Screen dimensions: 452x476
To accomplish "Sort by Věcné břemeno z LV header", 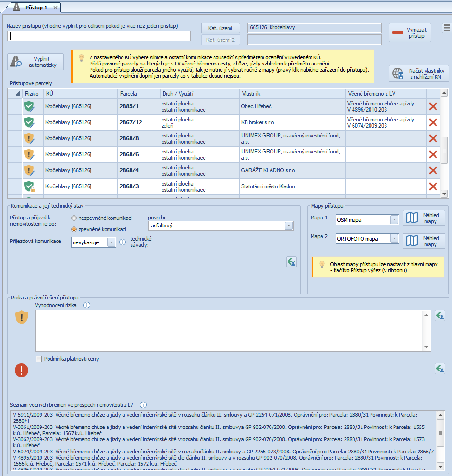I will coord(386,94).
